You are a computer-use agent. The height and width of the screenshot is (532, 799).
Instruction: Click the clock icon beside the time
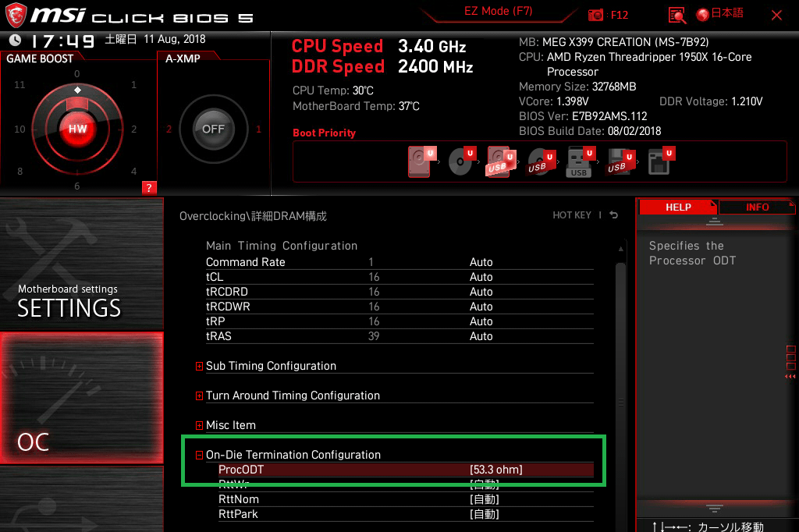pyautogui.click(x=16, y=40)
